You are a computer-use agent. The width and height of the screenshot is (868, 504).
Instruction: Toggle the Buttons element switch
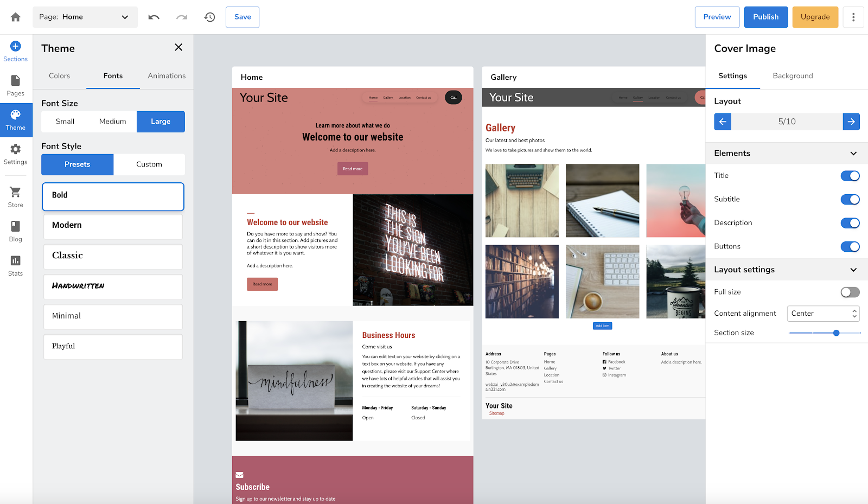coord(850,246)
